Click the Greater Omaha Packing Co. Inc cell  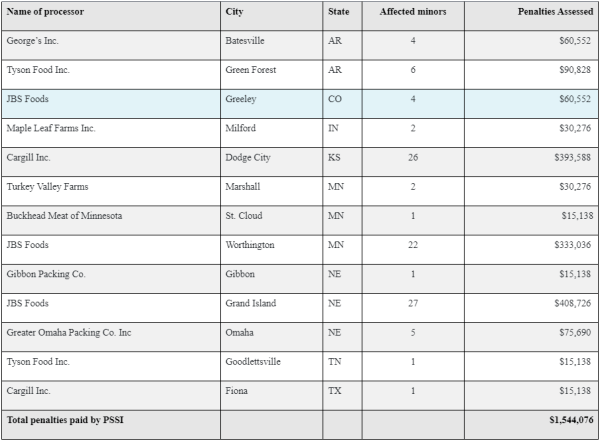click(x=68, y=332)
